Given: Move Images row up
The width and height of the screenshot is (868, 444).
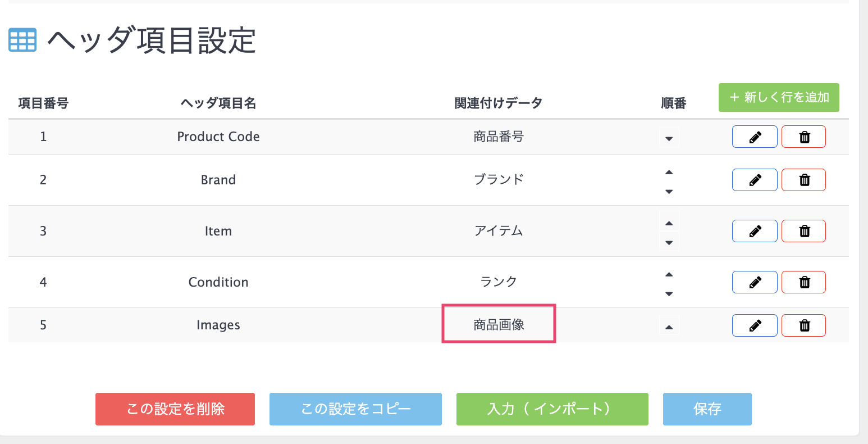Looking at the screenshot, I should tap(669, 326).
